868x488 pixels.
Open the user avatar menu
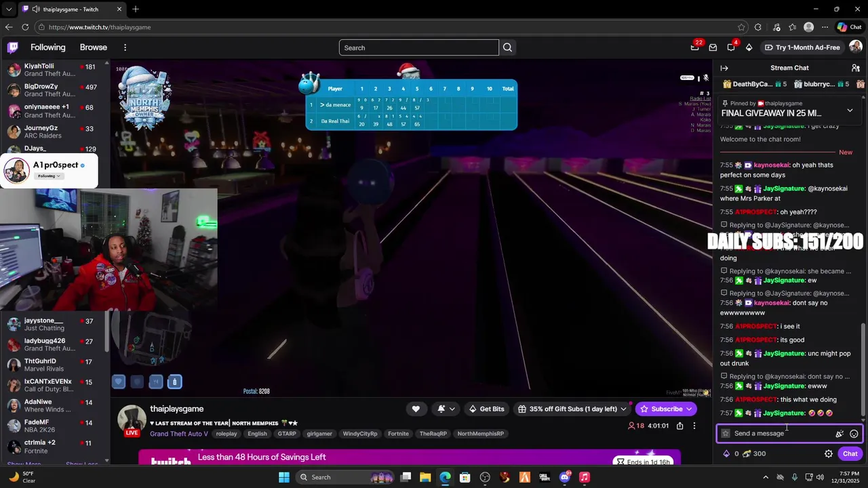[x=855, y=47]
